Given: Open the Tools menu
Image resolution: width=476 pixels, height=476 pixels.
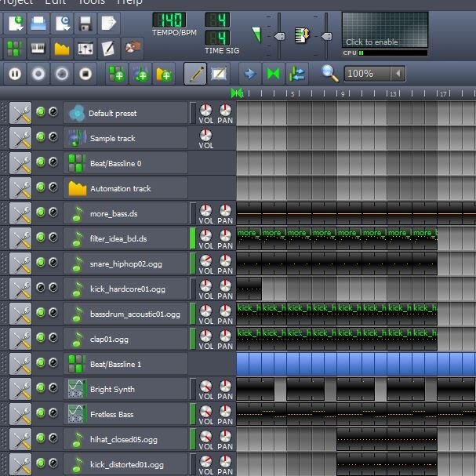Looking at the screenshot, I should [92, 2].
